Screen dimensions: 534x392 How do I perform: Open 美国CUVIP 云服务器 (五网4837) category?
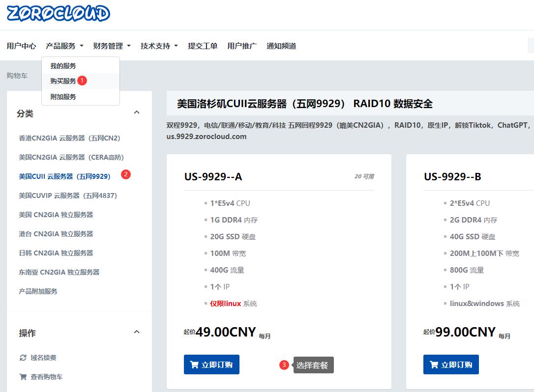pyautogui.click(x=68, y=196)
